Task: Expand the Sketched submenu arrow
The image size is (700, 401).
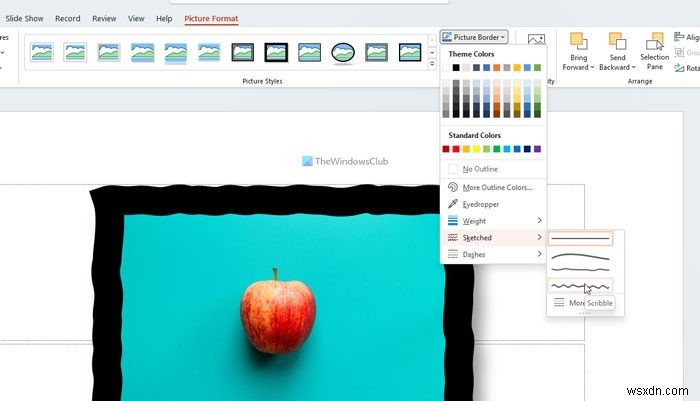Action: pos(539,238)
